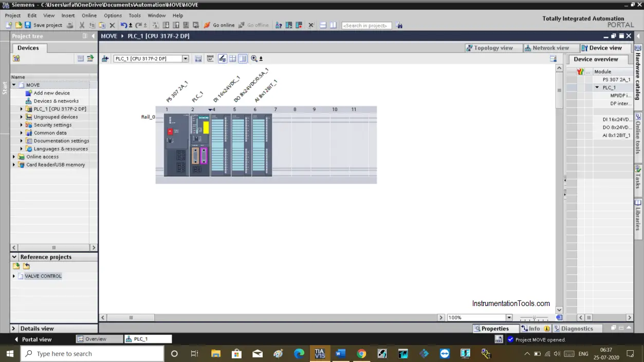This screenshot has width=644, height=362.
Task: Click the New project toolbar icon
Action: point(9,25)
